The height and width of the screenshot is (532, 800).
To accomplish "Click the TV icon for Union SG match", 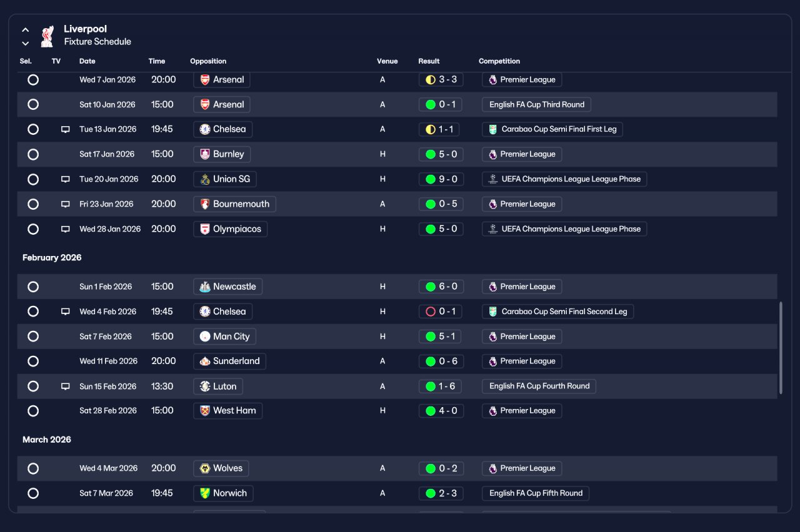I will 65,179.
